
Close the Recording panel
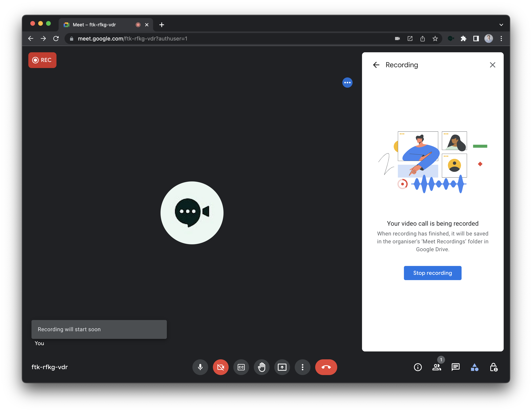coord(492,65)
